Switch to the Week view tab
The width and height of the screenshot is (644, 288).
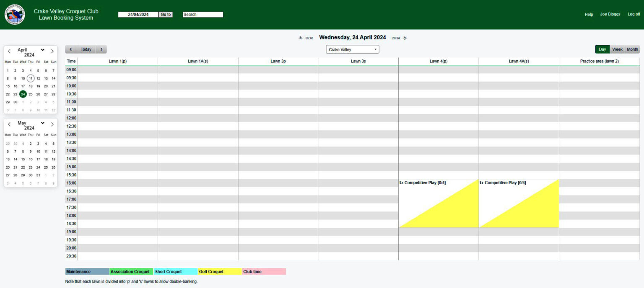(617, 49)
